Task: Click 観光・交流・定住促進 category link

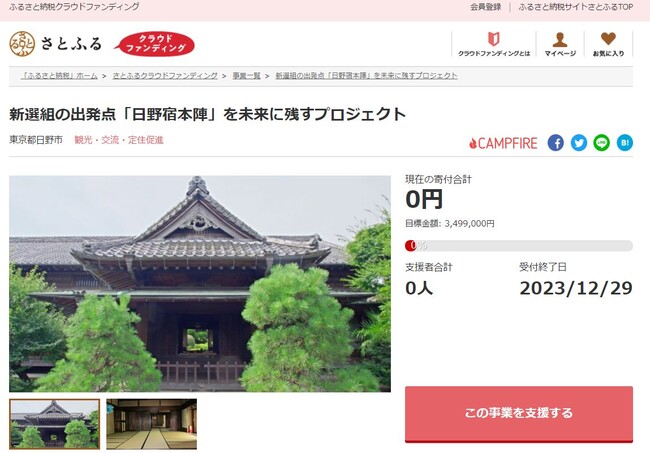Action: coord(119,140)
